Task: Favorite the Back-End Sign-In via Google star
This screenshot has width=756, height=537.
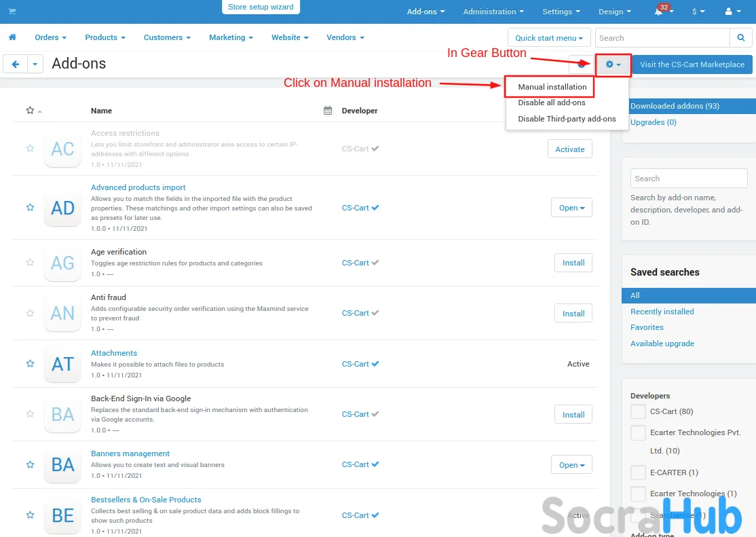Action: pos(30,414)
